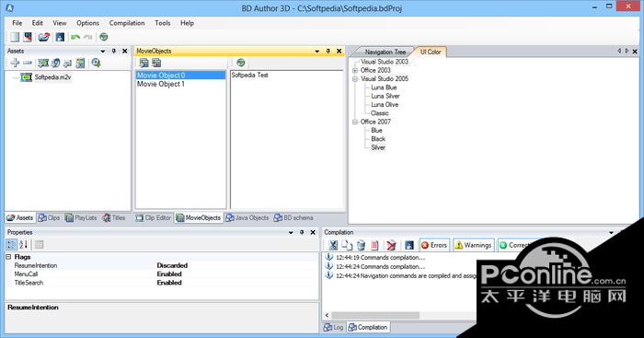The width and height of the screenshot is (644, 338).
Task: Collapse the Visual Studio 2005 tree node
Action: click(x=355, y=79)
